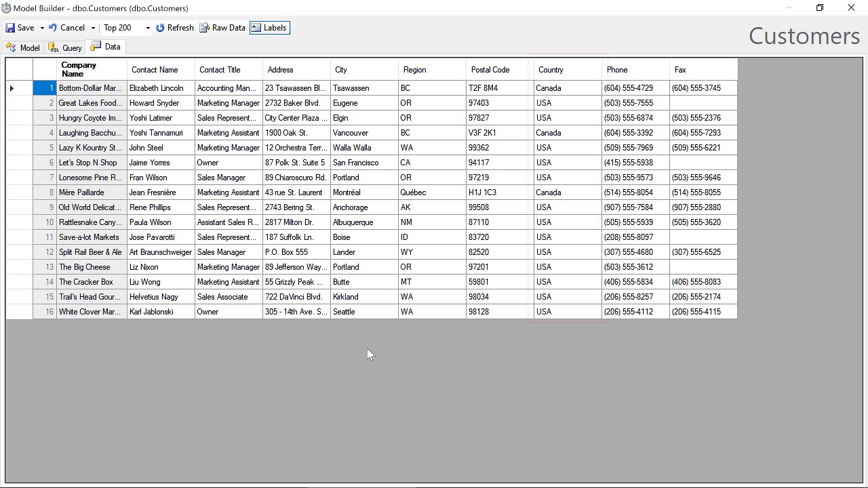Image resolution: width=868 pixels, height=488 pixels.
Task: Select the 'Albuquerque' city cell
Action: click(x=364, y=222)
